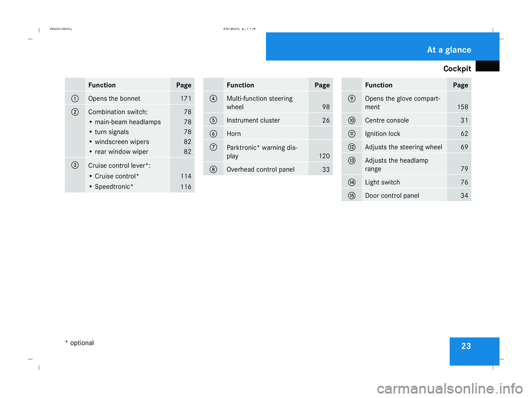This screenshot has height=398, width=532.
Task: Click circled number 6 beside Horn
Action: pyautogui.click(x=213, y=134)
